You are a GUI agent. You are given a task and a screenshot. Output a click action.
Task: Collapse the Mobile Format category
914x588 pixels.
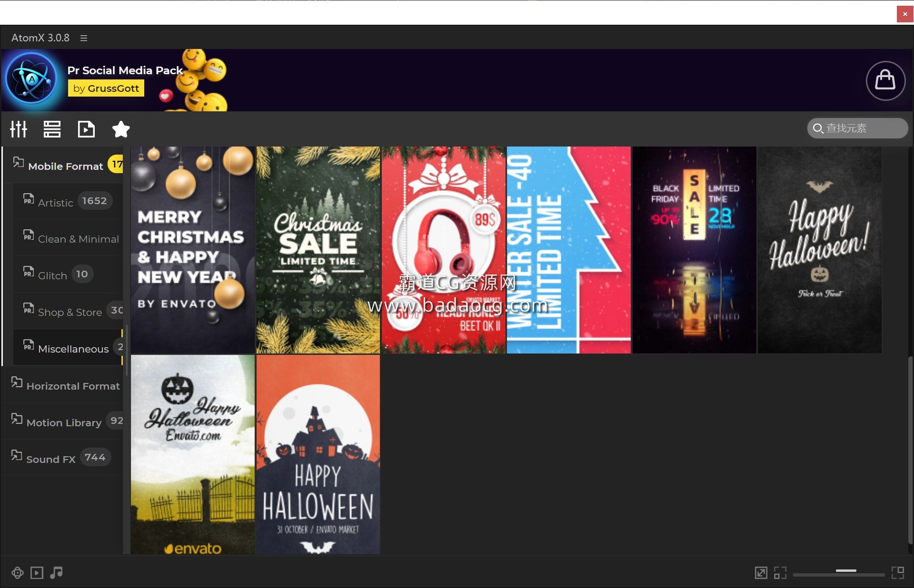point(63,165)
